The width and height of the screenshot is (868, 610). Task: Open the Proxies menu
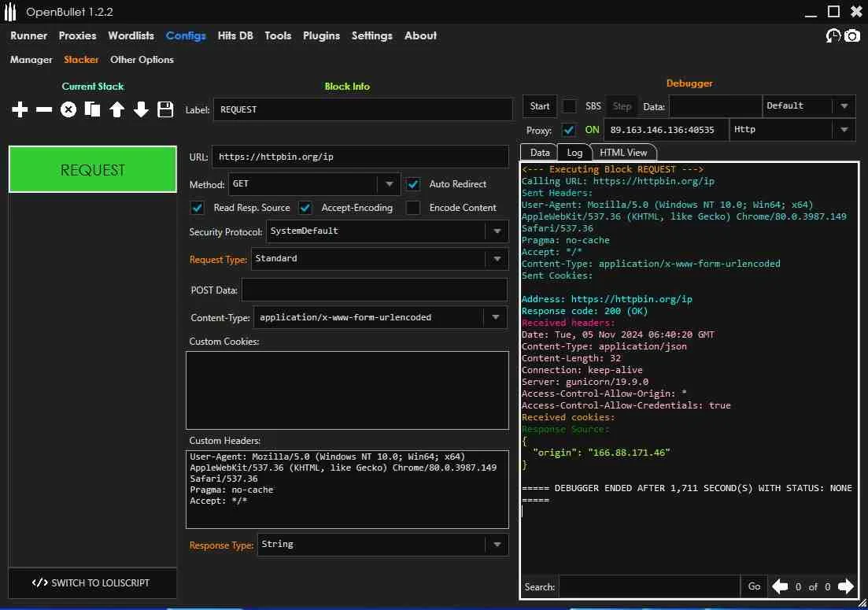[x=77, y=35]
